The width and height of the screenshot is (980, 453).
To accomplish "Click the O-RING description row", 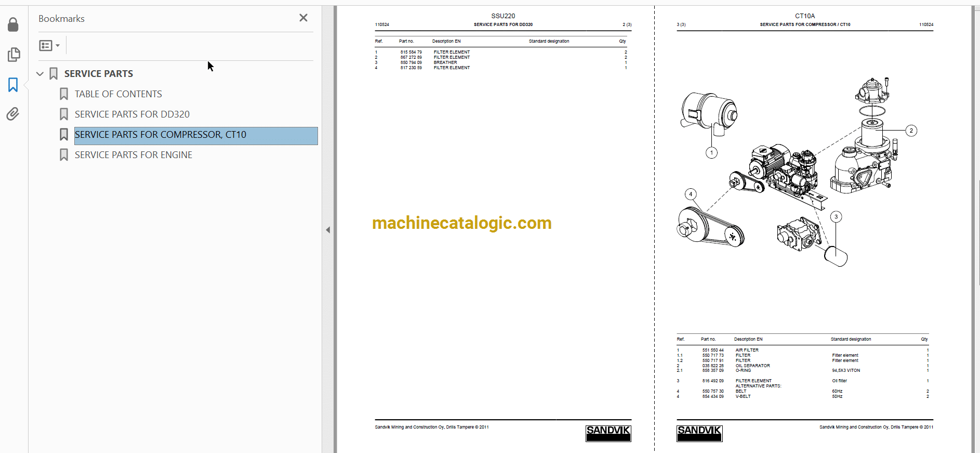I will [x=743, y=370].
